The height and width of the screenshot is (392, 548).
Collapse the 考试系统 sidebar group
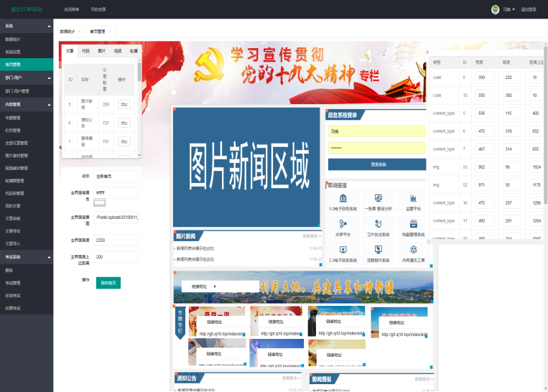[49, 258]
